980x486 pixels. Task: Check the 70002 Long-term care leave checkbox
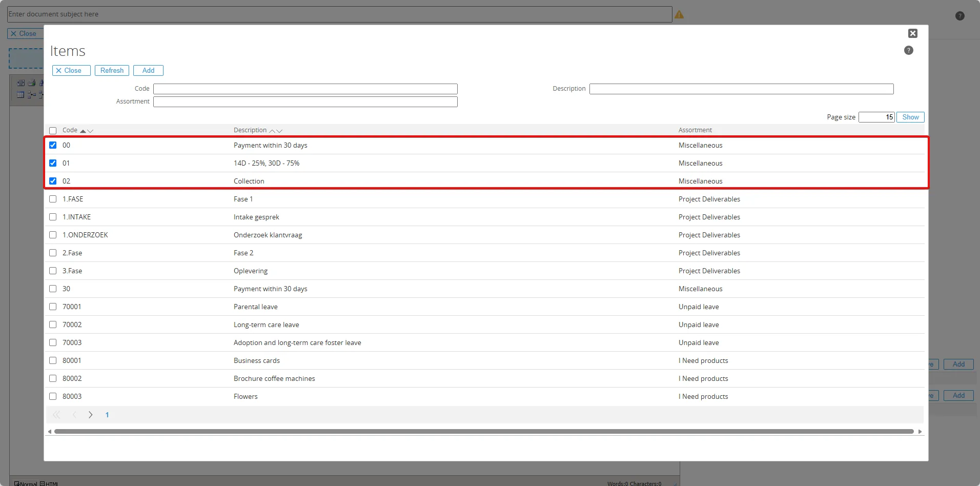53,325
